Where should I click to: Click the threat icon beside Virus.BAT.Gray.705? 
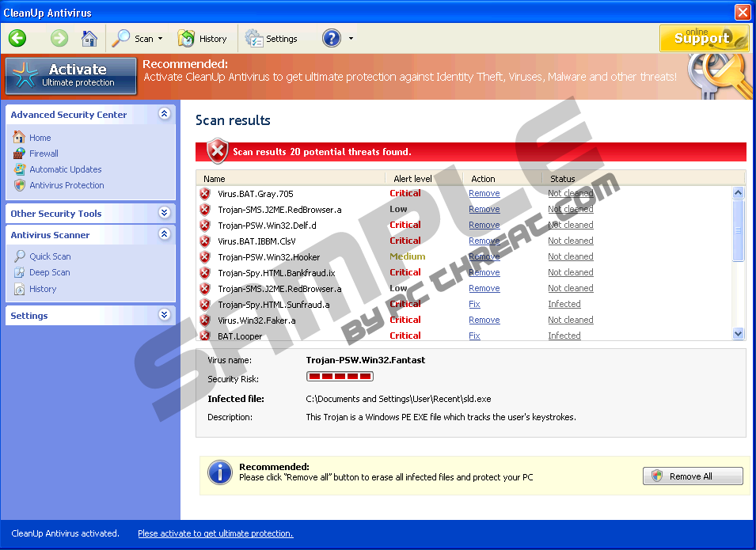(205, 194)
